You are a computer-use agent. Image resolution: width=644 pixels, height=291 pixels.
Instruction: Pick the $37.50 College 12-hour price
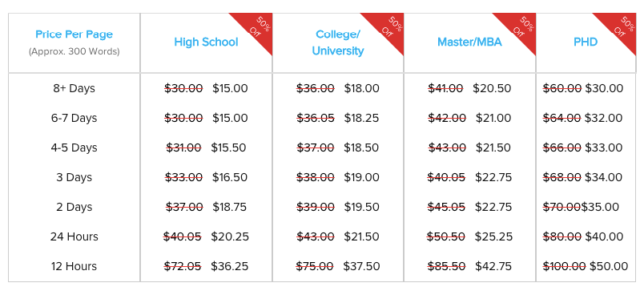[x=361, y=266]
